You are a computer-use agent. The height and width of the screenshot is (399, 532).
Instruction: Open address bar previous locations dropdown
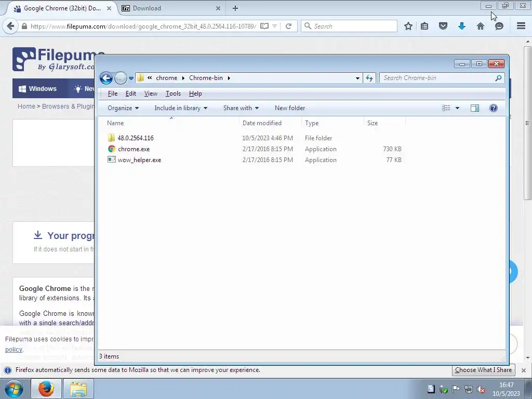(x=357, y=78)
